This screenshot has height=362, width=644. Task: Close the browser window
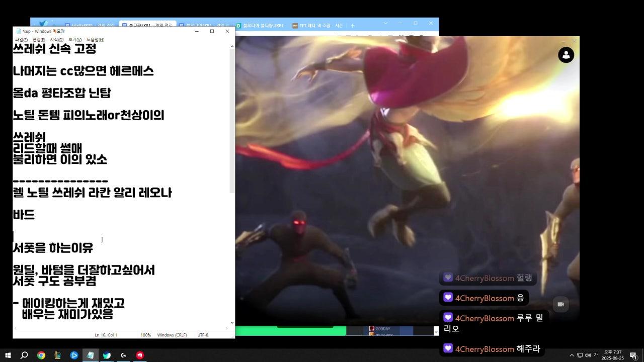point(431,23)
